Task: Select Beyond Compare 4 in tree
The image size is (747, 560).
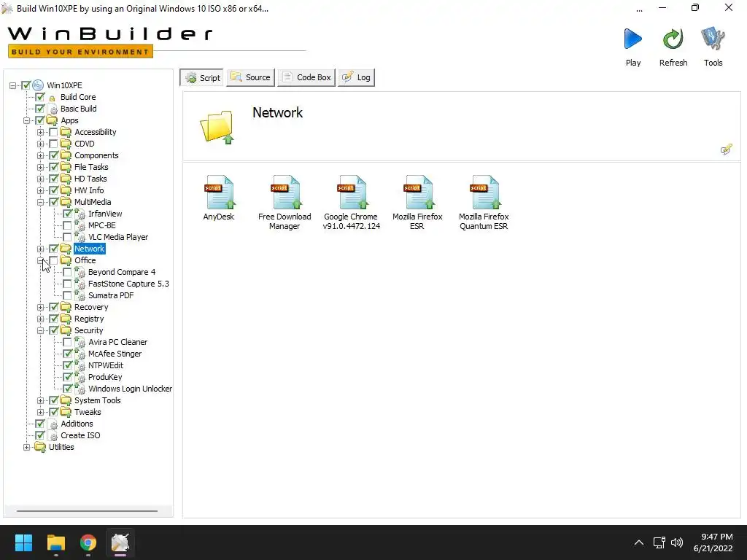Action: [122, 272]
